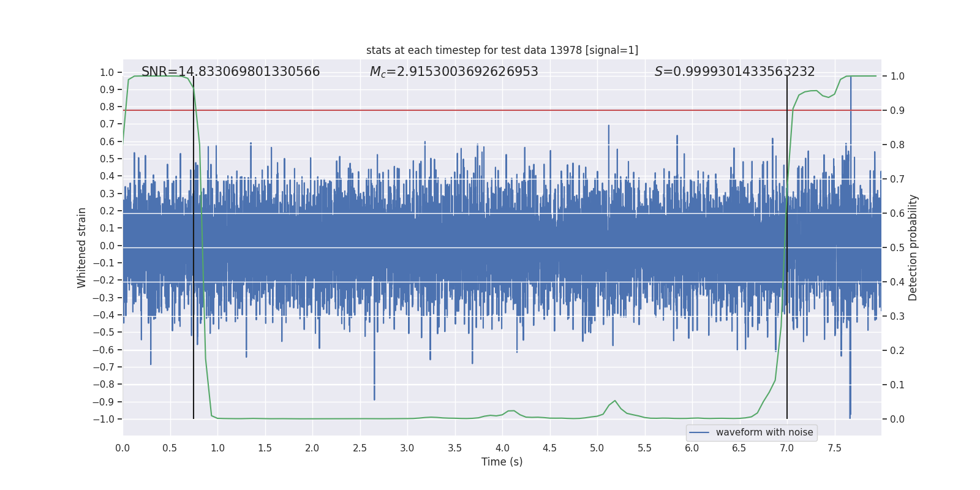Click the 0.5 tick on Detection probability axis
The image size is (980, 490).
(897, 247)
